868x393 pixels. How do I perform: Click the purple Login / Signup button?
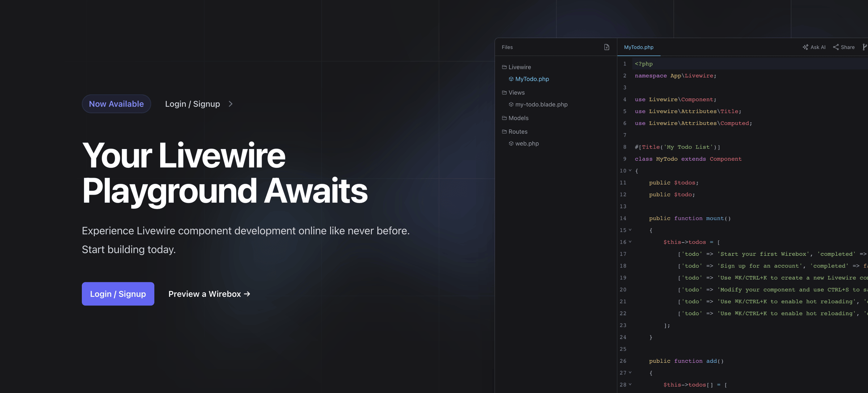tap(118, 294)
